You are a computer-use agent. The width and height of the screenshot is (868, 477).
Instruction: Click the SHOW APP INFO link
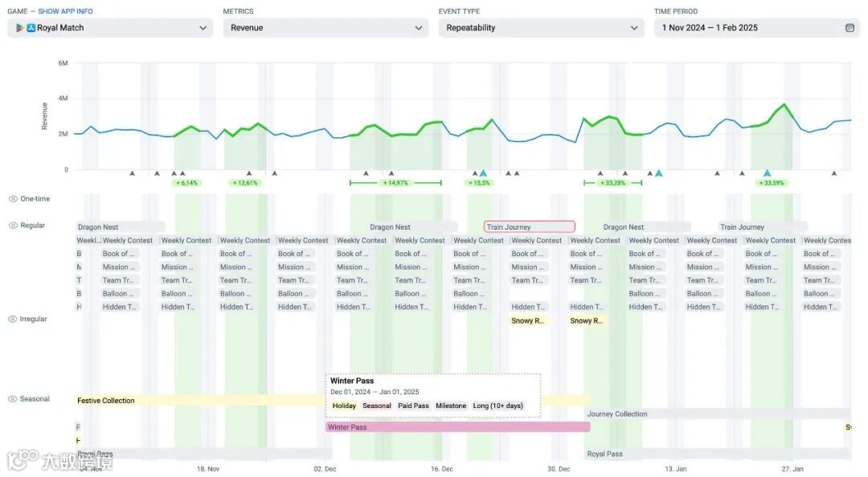65,11
